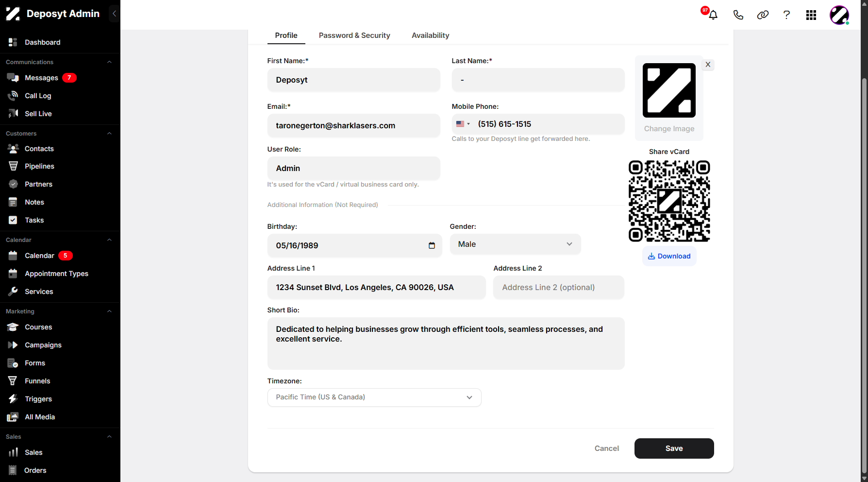Image resolution: width=868 pixels, height=482 pixels.
Task: Click Cancel button
Action: 607,448
